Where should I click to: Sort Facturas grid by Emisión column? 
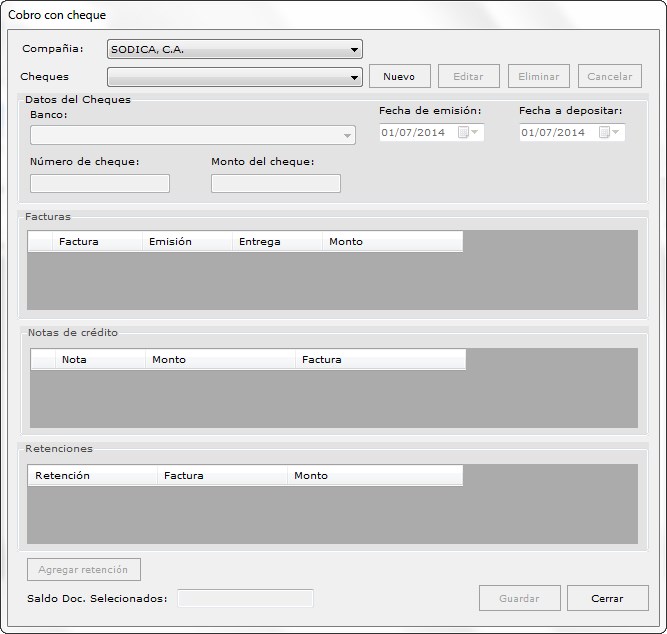pyautogui.click(x=188, y=242)
